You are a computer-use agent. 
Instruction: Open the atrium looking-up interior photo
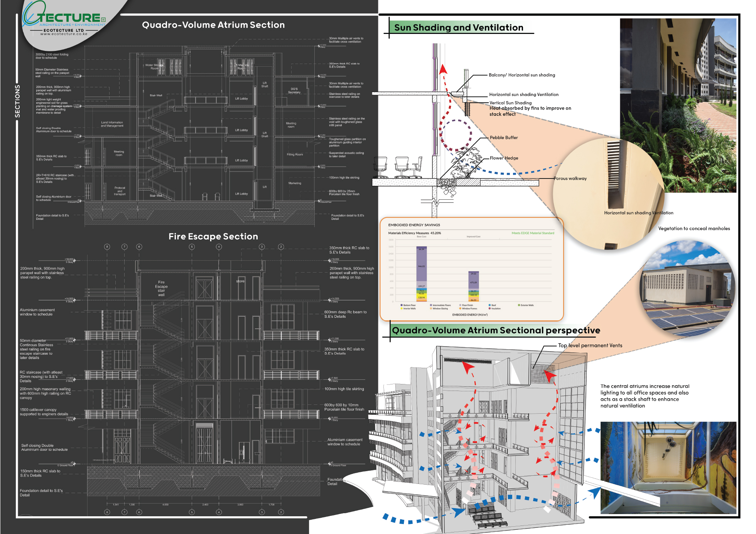pyautogui.click(x=668, y=468)
